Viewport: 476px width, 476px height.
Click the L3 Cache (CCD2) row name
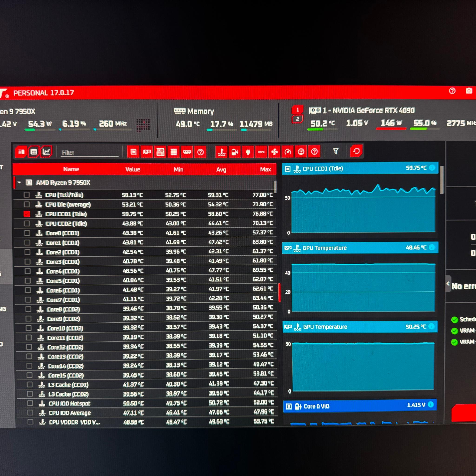(69, 394)
